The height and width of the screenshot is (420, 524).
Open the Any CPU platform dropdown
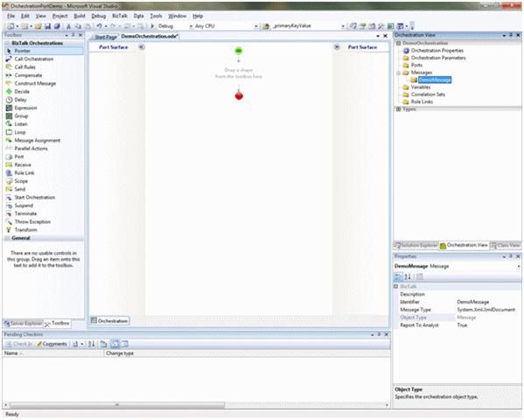click(256, 26)
